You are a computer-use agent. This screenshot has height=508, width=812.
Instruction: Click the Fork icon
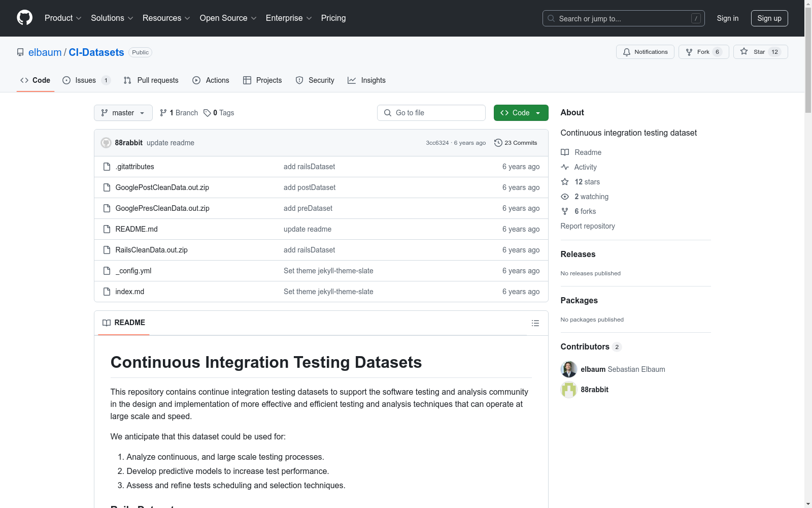coord(689,52)
